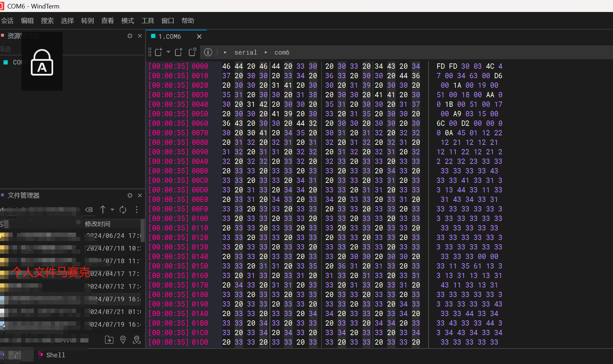613x364 pixels.
Task: Open file manager settings gear
Action: click(x=130, y=195)
